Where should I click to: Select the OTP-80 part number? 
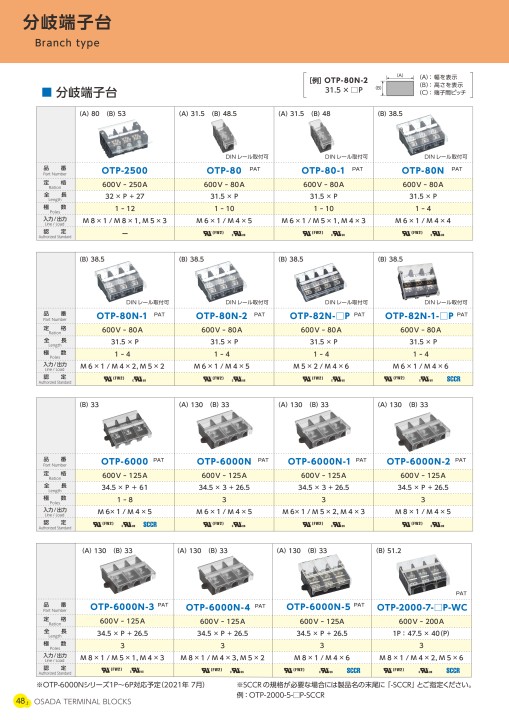(224, 170)
